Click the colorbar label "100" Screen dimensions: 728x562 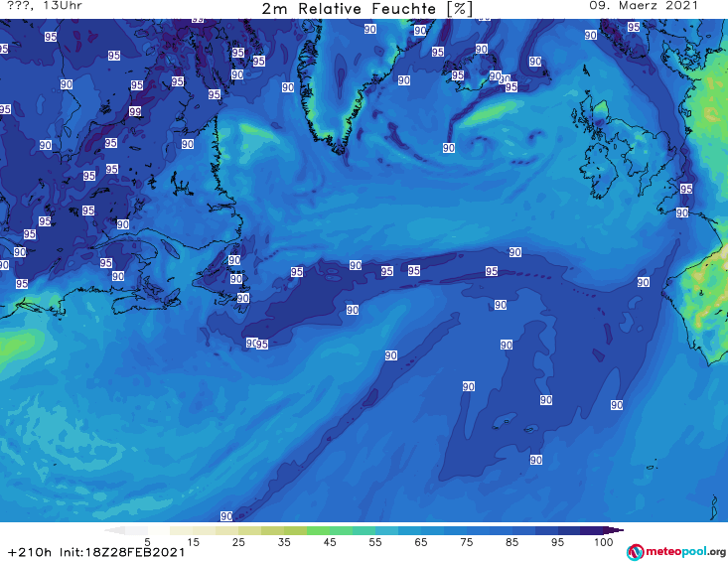[604, 542]
